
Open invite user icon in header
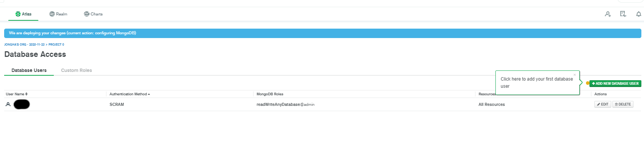(x=608, y=14)
